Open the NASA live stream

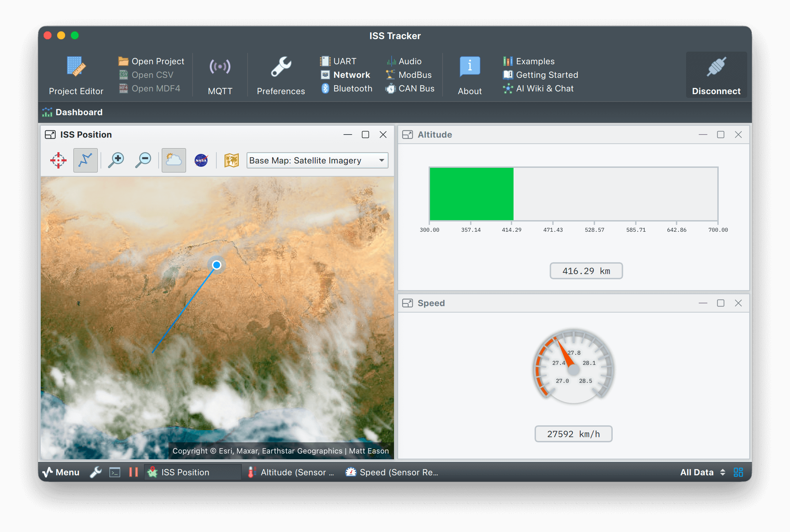(201, 160)
